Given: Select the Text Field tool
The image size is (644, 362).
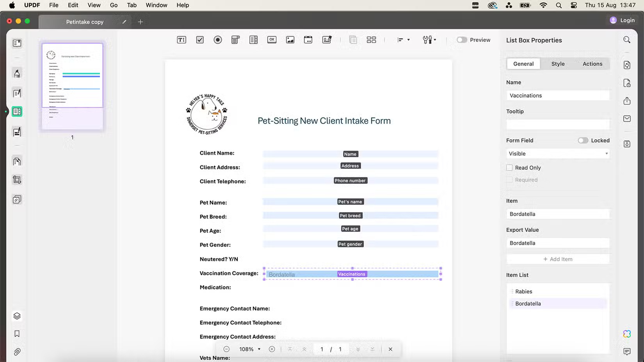Looking at the screenshot, I should (x=181, y=39).
